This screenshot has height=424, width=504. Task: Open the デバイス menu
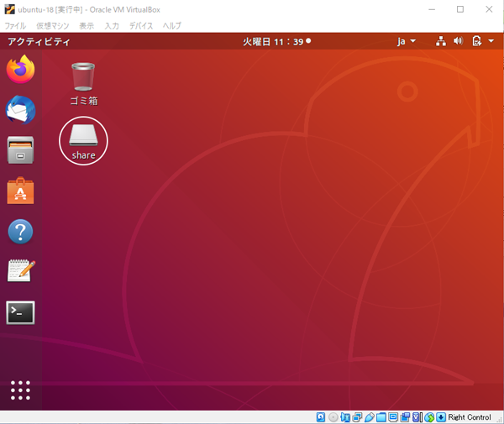pos(141,26)
